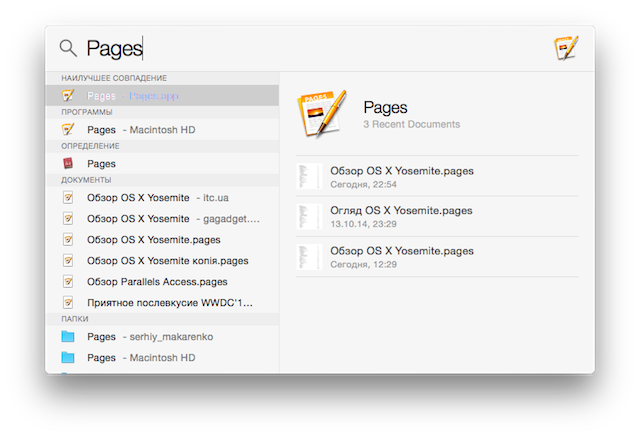
Task: Open Обзор OS X Yosemite копія.pages
Action: pos(162,261)
